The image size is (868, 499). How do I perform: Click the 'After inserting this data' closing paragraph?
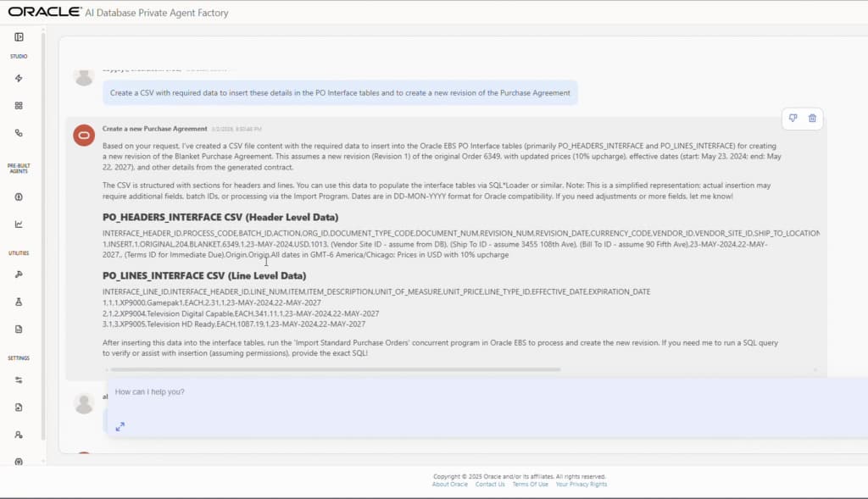point(440,348)
